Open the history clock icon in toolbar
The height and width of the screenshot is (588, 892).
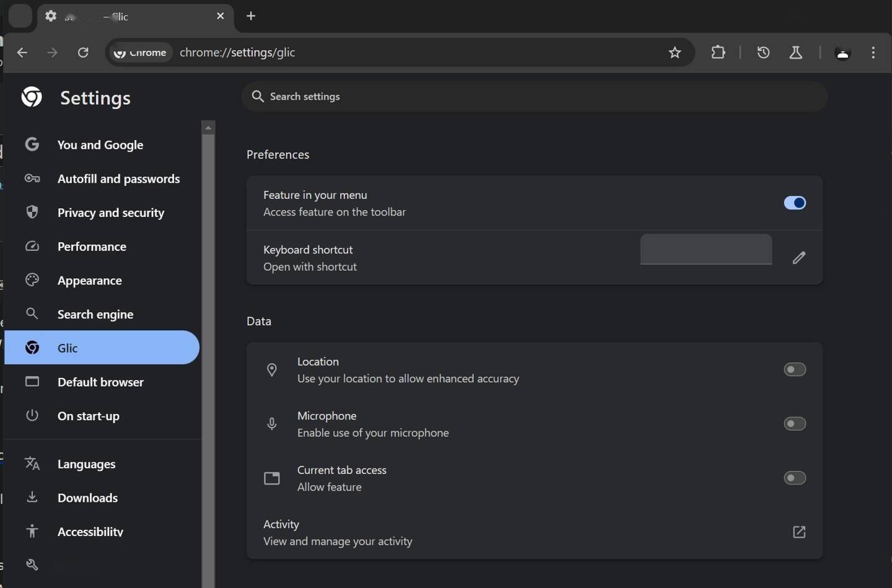763,53
